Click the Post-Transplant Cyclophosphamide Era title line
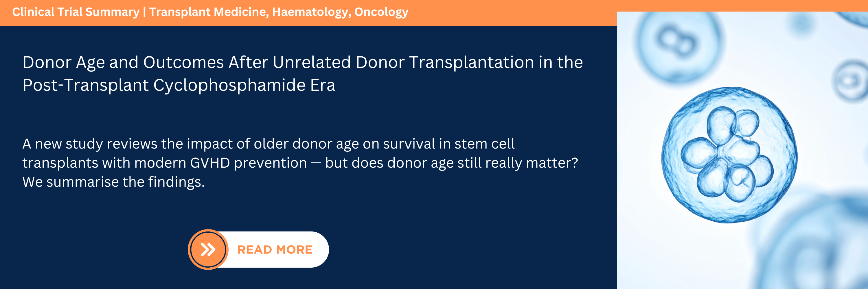The width and height of the screenshot is (868, 289). coord(179,85)
